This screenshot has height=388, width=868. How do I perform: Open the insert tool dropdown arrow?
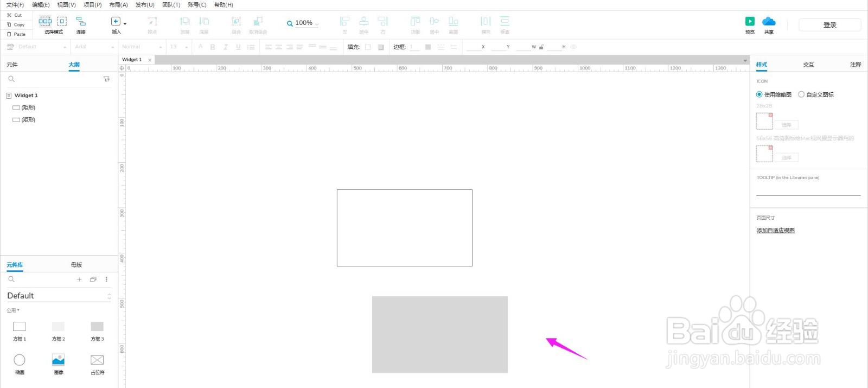pos(125,24)
